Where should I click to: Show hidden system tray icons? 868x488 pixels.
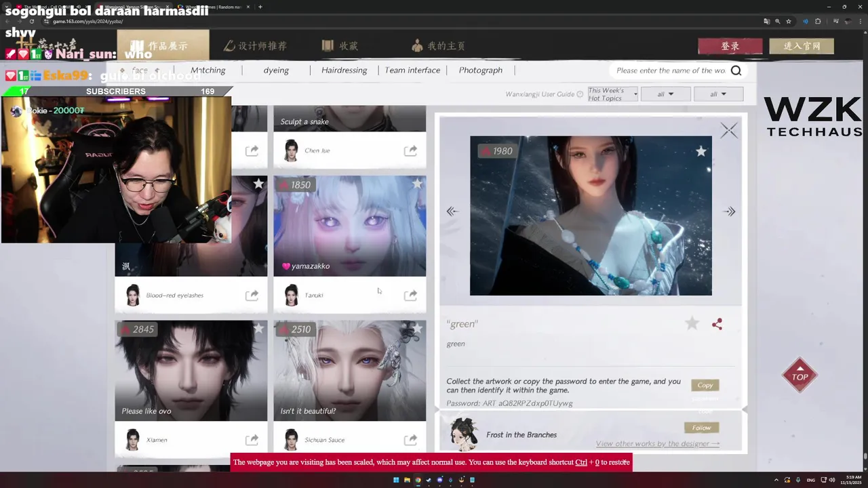(776, 480)
